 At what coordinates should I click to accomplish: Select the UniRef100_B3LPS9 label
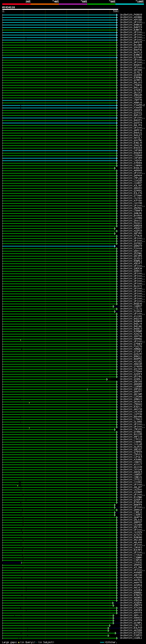(x=131, y=628)
